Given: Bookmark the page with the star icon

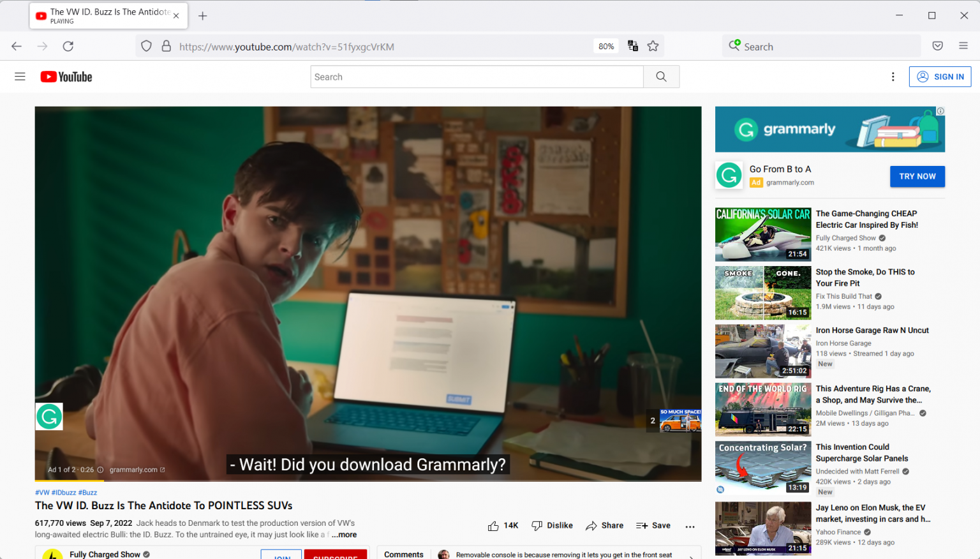Looking at the screenshot, I should click(x=653, y=46).
